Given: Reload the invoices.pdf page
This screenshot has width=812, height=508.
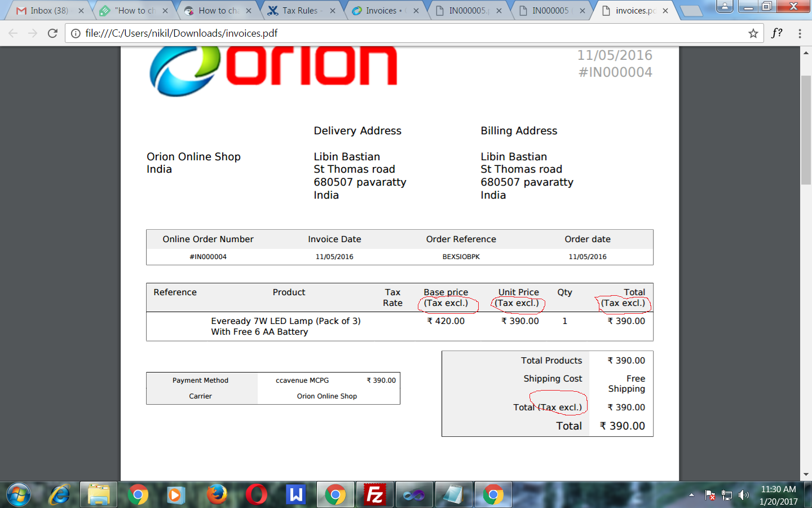Looking at the screenshot, I should (52, 33).
